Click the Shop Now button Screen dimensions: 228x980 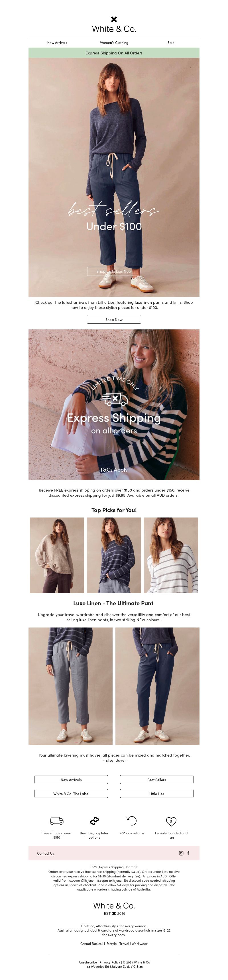pos(114,319)
